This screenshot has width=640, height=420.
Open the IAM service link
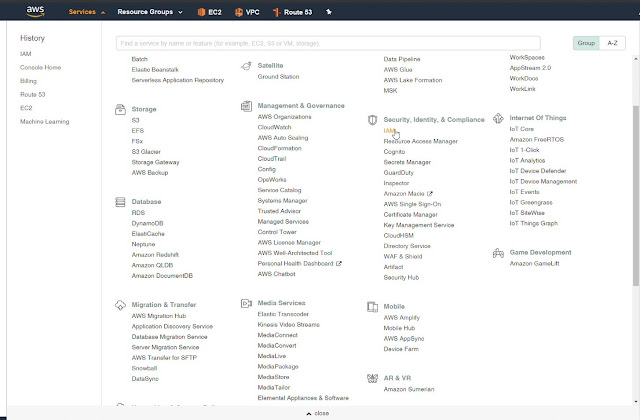pos(389,131)
